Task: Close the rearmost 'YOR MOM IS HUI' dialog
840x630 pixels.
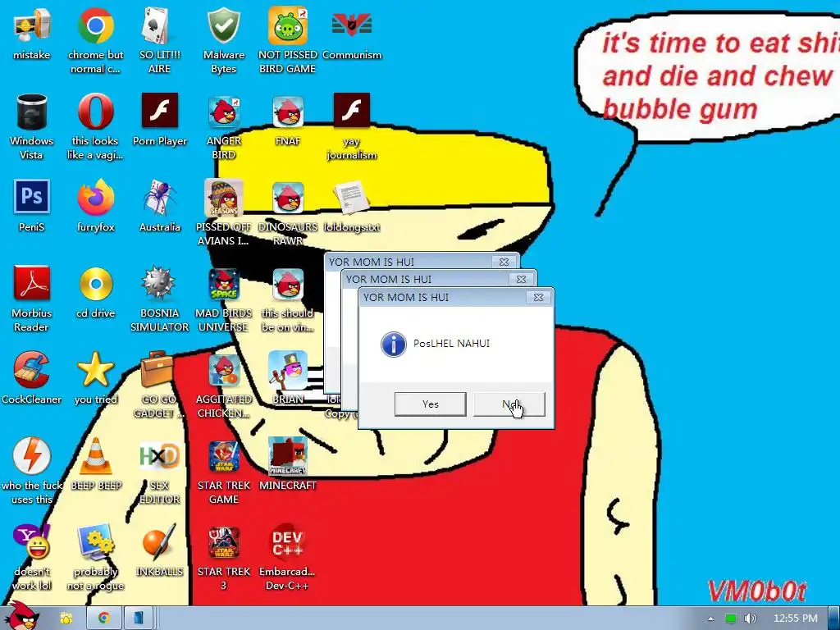Action: [504, 262]
